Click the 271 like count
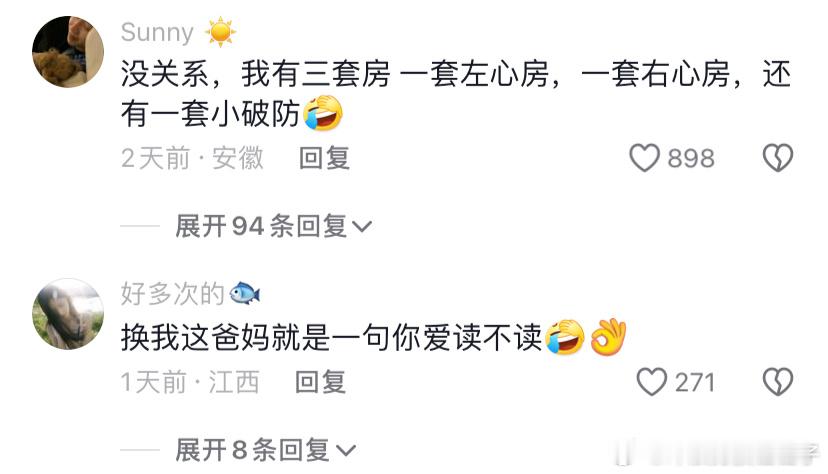Screen dimensions: 828x474 coord(694,382)
